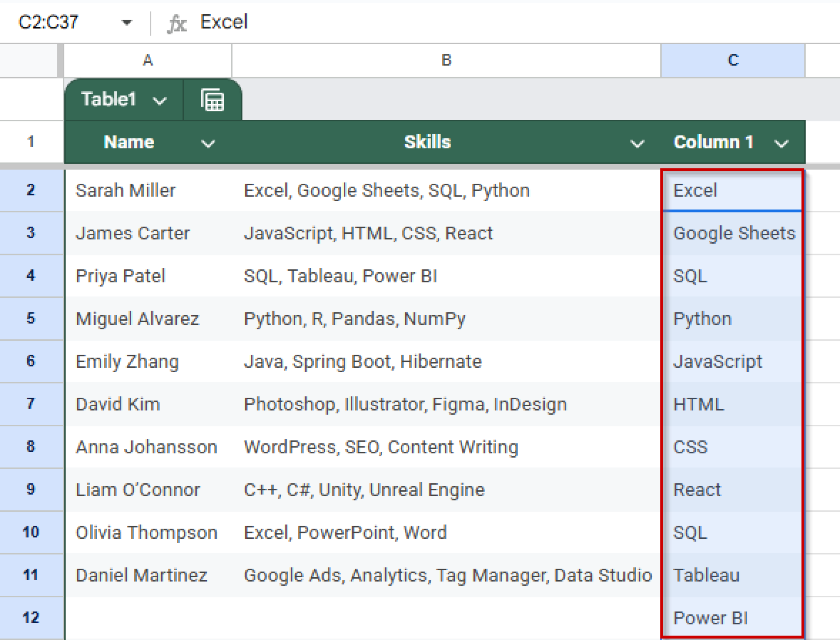The width and height of the screenshot is (840, 640).
Task: Select row 10 header
Action: [31, 533]
